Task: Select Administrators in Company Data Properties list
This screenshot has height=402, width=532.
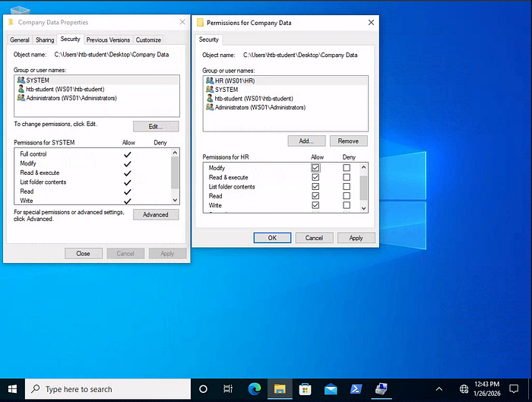Action: pyautogui.click(x=97, y=98)
